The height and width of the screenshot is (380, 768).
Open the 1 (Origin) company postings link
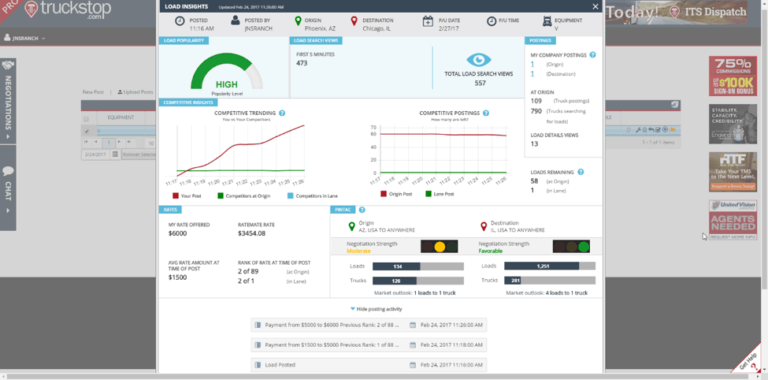pos(532,64)
